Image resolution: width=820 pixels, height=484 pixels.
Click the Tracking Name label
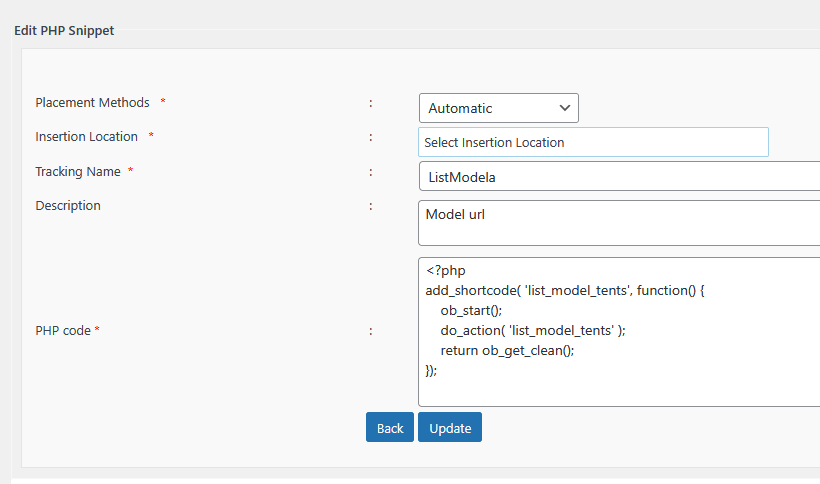(78, 172)
